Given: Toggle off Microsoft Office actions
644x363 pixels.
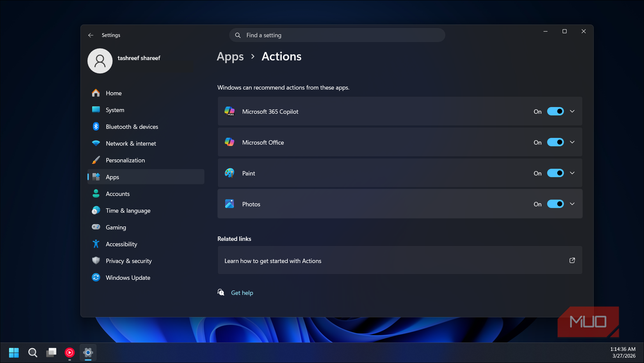Looking at the screenshot, I should (x=555, y=142).
